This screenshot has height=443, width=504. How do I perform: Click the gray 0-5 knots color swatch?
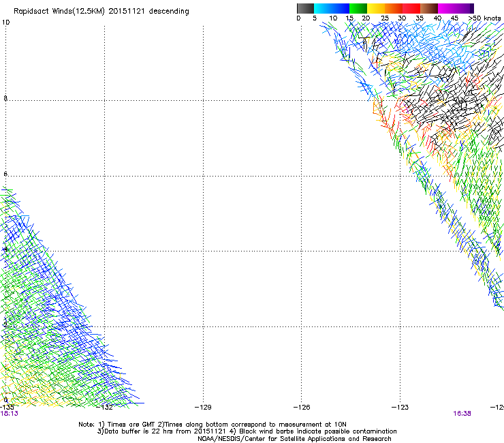(305, 8)
